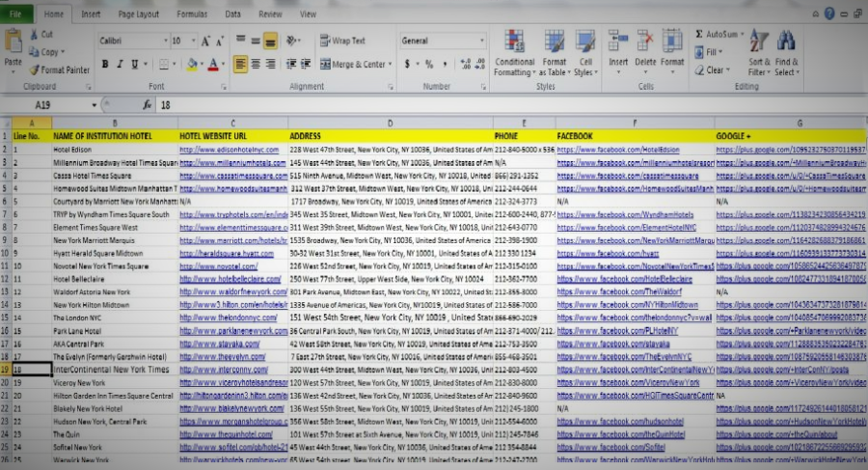Decrease decimal places
868x470 pixels.
[480, 65]
